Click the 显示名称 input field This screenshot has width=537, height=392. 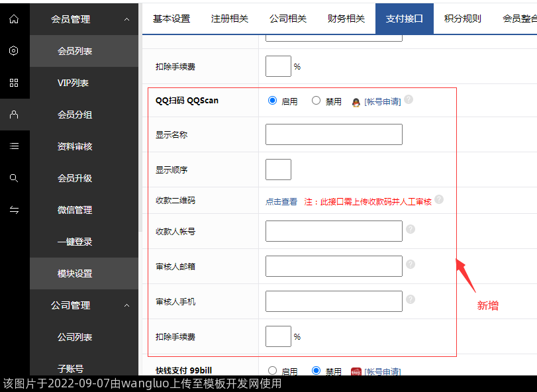pos(334,134)
